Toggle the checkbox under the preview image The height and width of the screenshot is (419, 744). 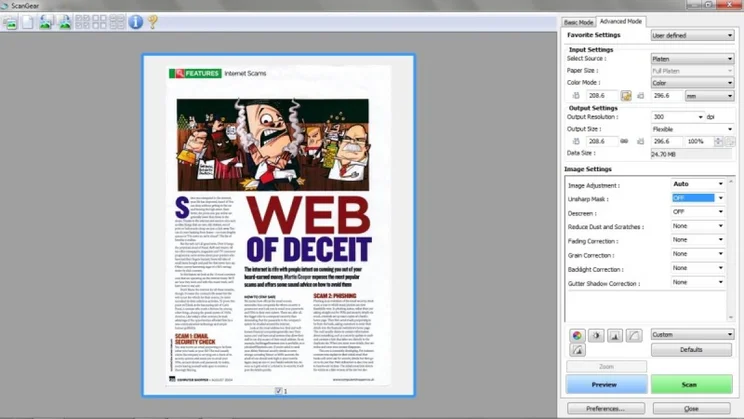[280, 391]
